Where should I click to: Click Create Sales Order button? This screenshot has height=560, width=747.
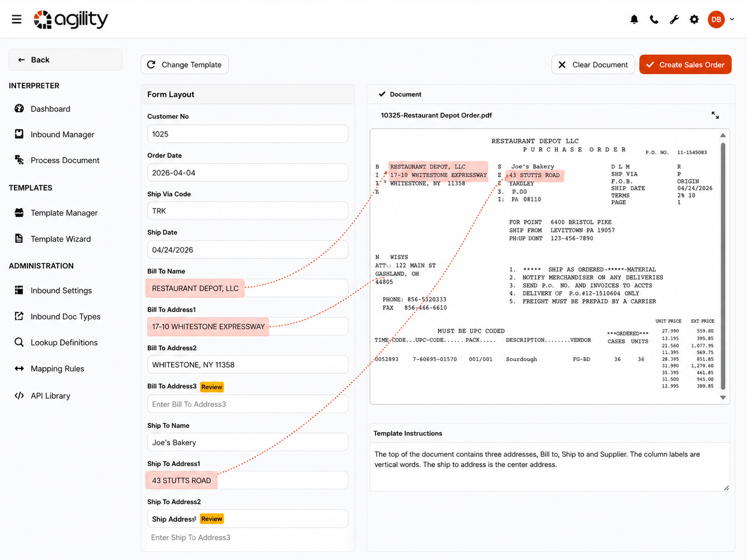[x=685, y=64]
